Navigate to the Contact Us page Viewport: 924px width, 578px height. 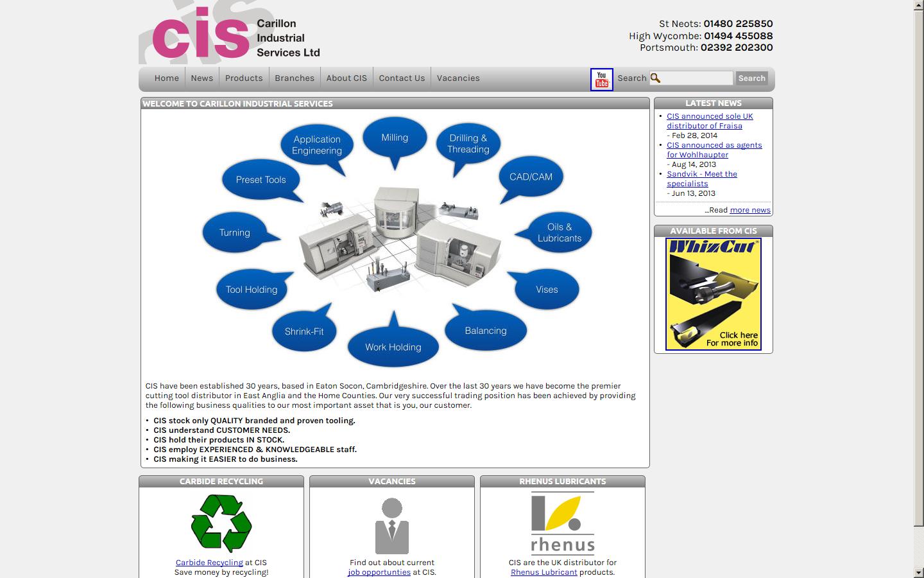[402, 78]
